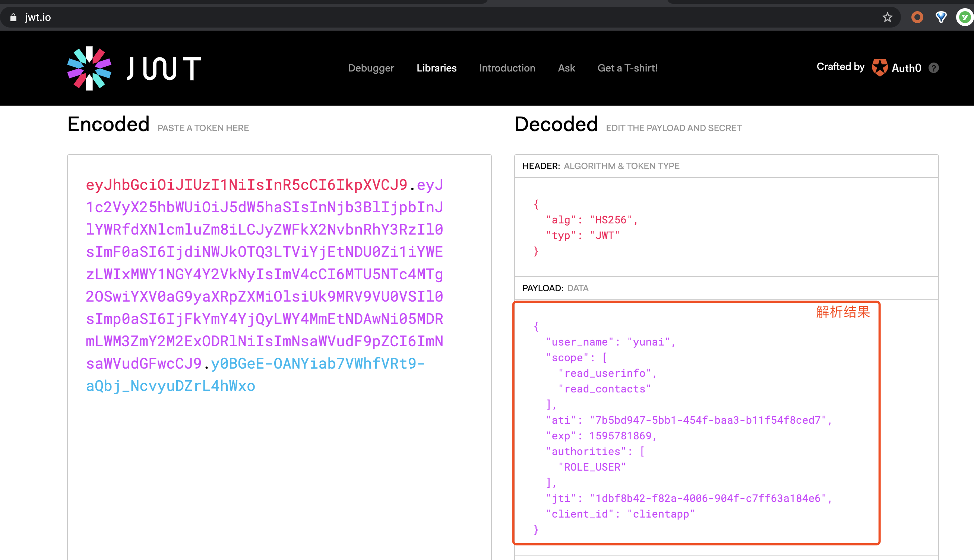Screen dimensions: 974x560
Task: Click the jwt.io address bar URL
Action: (x=38, y=17)
